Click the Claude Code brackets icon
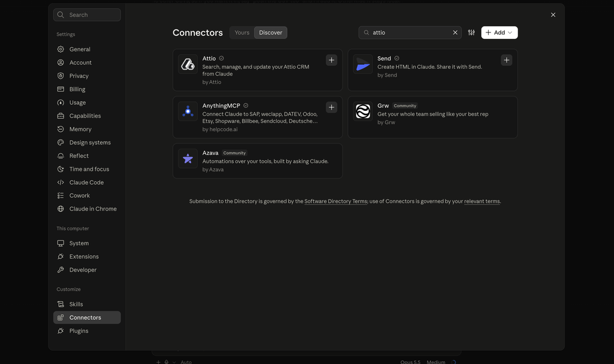614x364 pixels. tap(61, 182)
